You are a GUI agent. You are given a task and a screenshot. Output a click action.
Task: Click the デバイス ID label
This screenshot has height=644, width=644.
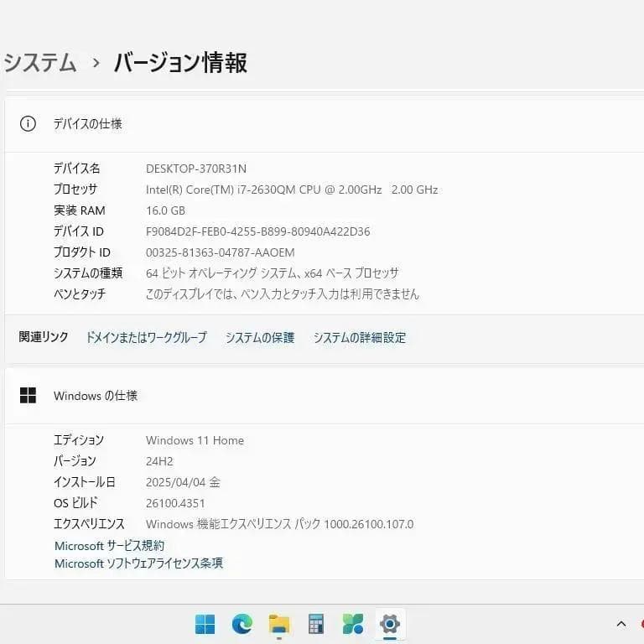point(79,231)
